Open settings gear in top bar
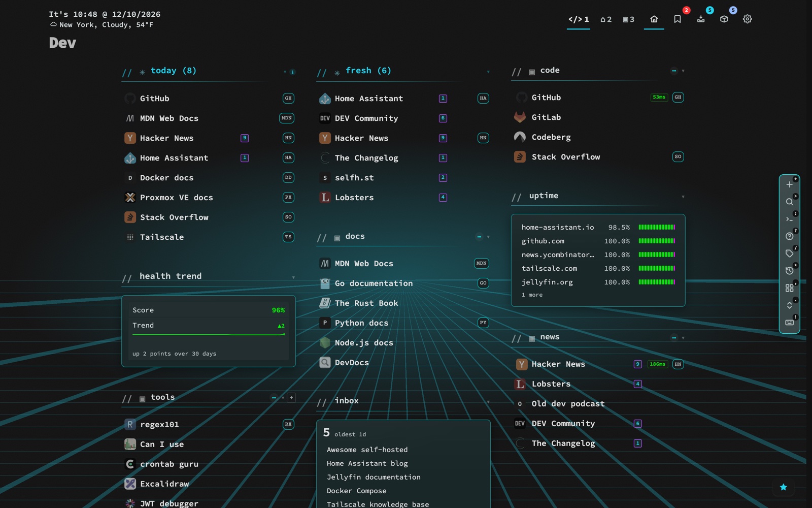Viewport: 812px width, 508px height. pyautogui.click(x=748, y=19)
